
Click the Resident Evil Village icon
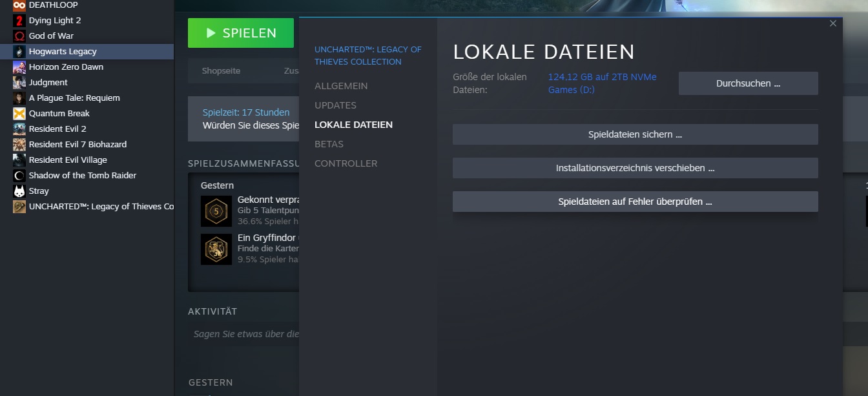[19, 160]
